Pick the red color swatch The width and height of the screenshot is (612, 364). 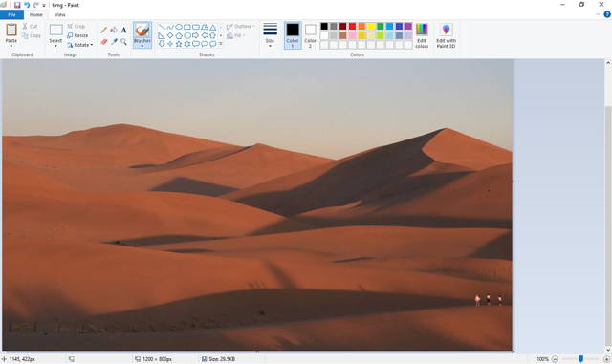(x=352, y=26)
